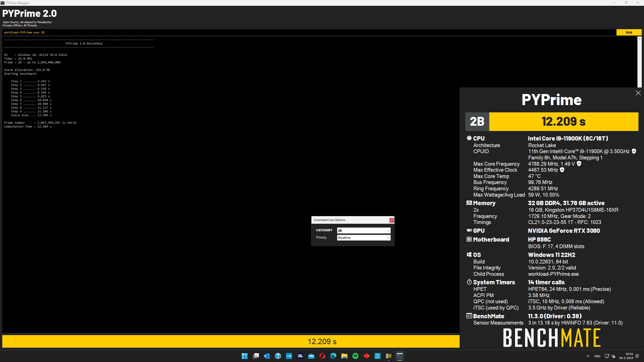Viewport: 644px width, 362px height.
Task: Click the "Sieve Scan ... 12.209 s" line
Action: 31,115
